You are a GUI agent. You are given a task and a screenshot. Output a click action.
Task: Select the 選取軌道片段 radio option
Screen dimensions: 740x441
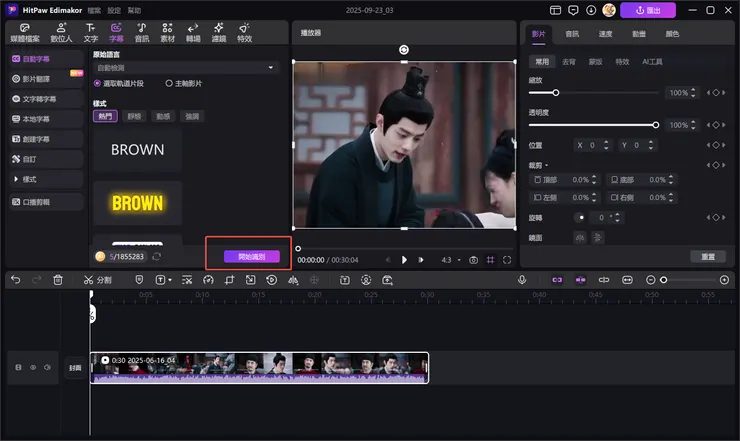(x=118, y=84)
